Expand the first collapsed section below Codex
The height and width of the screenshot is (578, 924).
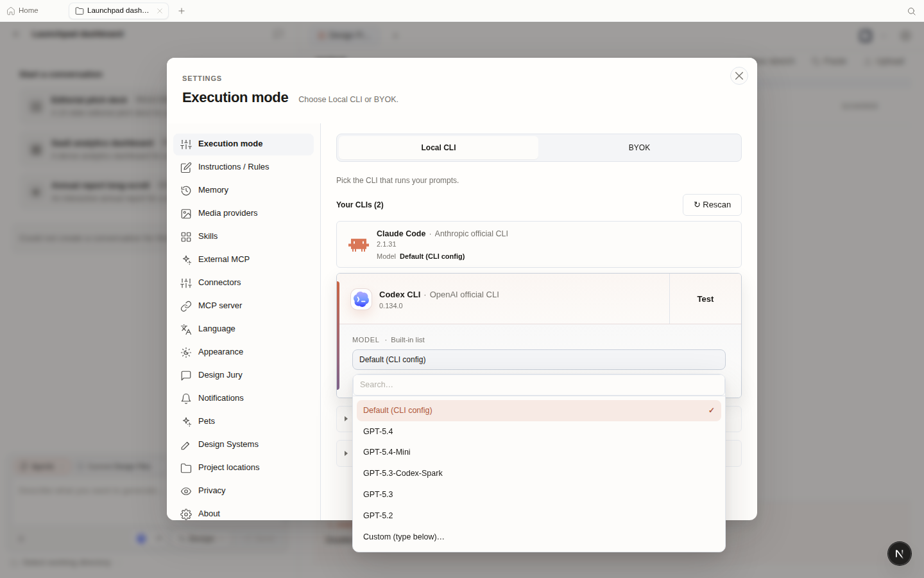[x=346, y=419]
